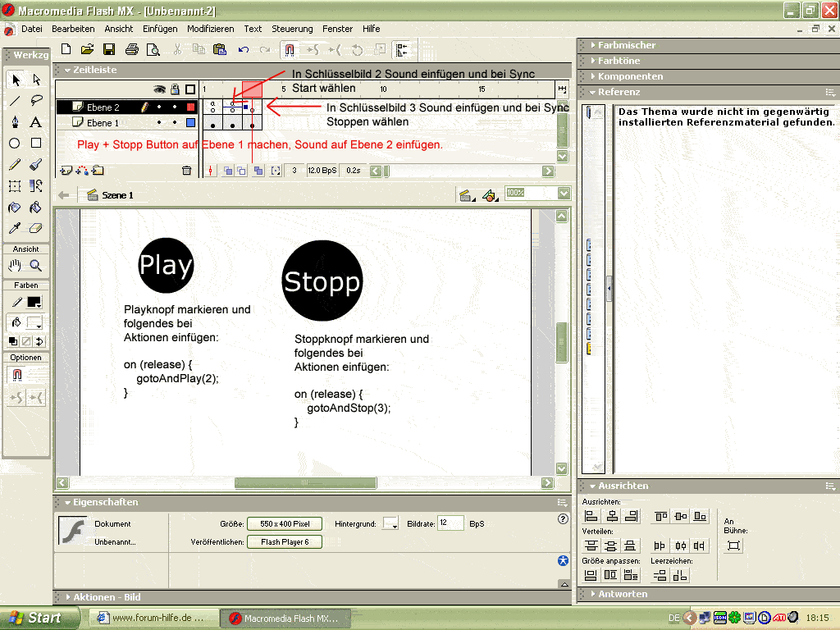This screenshot has height=630, width=840.
Task: Open the Modifizieren menu
Action: [210, 29]
